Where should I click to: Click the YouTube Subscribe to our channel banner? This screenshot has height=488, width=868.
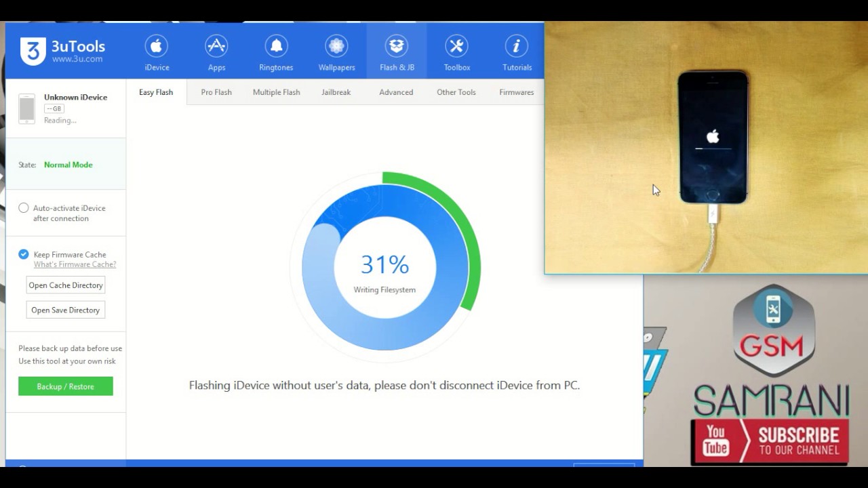pos(770,441)
